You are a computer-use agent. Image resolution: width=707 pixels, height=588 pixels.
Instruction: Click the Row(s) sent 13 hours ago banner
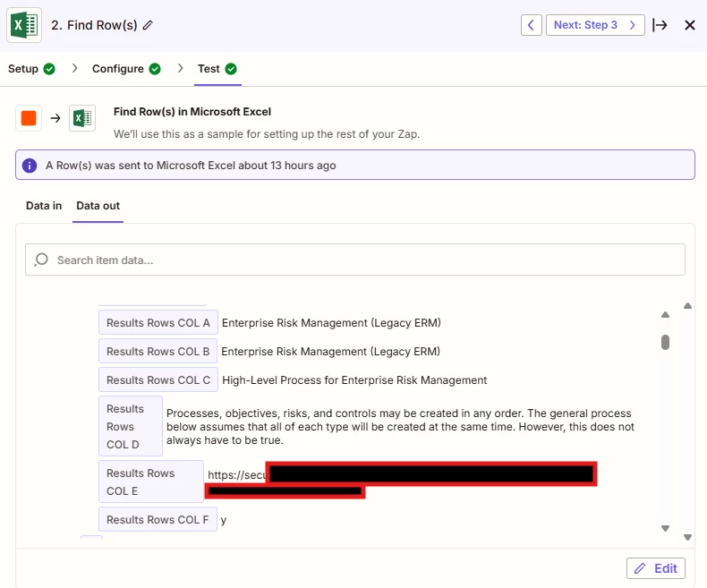(x=355, y=165)
